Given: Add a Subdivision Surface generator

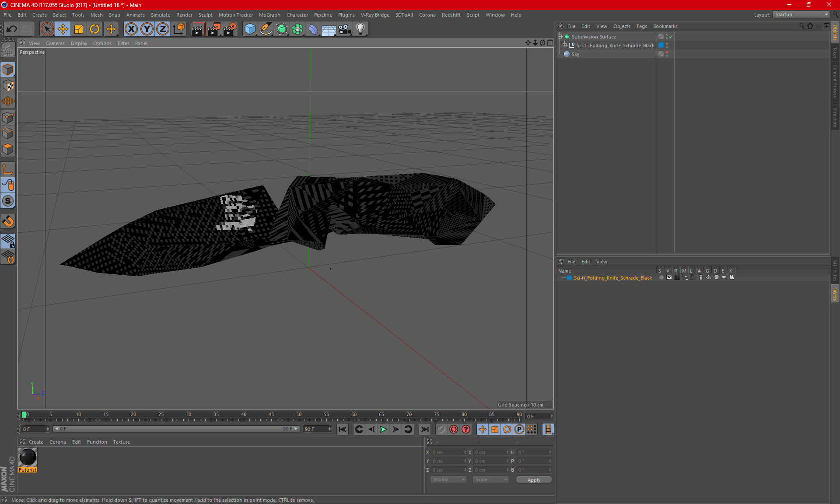Looking at the screenshot, I should [282, 29].
